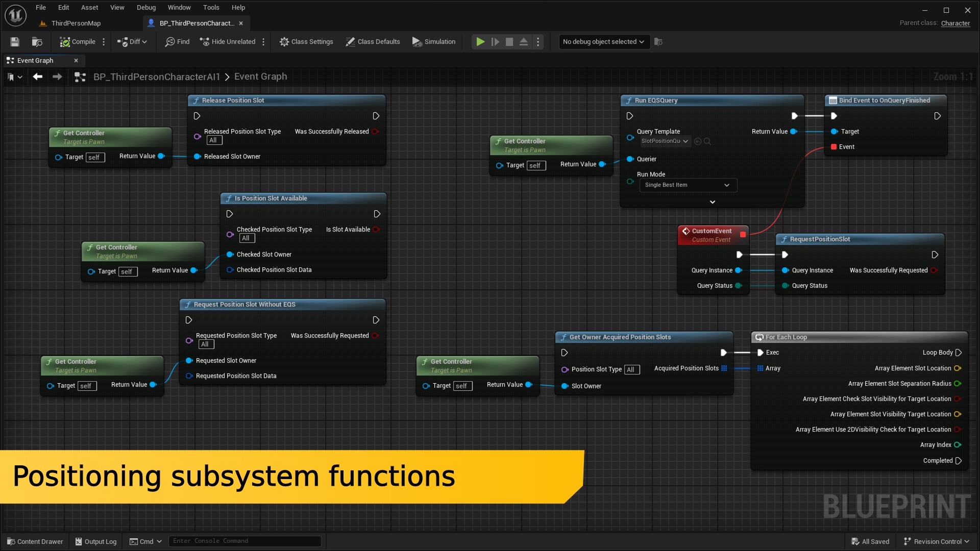
Task: Click the Save blueprint icon
Action: coord(15,42)
